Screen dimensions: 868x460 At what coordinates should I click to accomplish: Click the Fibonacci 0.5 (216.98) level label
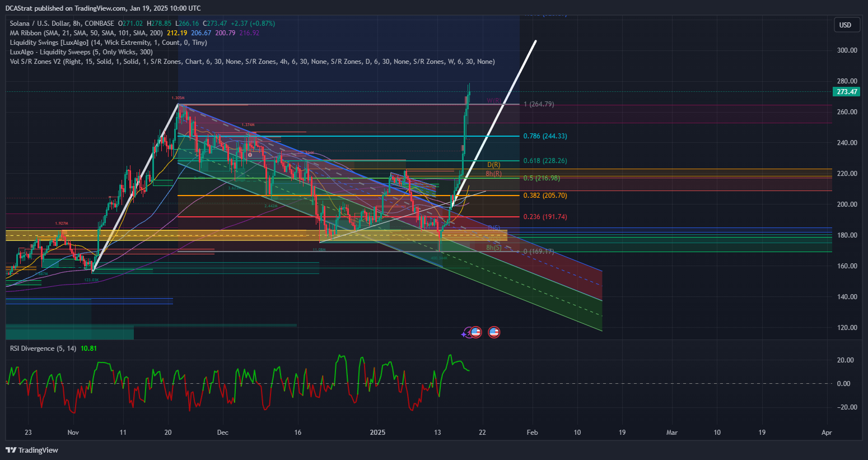(x=542, y=178)
